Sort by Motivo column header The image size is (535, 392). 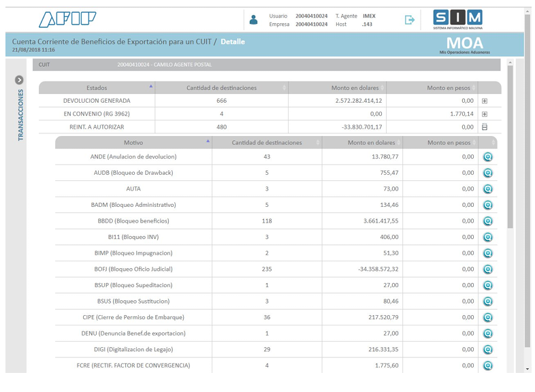tap(133, 143)
